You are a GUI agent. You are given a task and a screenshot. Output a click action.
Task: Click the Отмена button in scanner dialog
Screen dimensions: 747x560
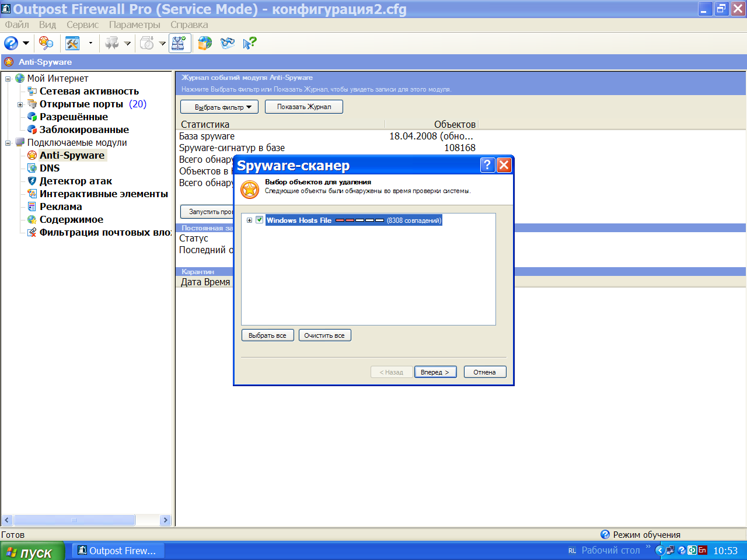pyautogui.click(x=484, y=372)
